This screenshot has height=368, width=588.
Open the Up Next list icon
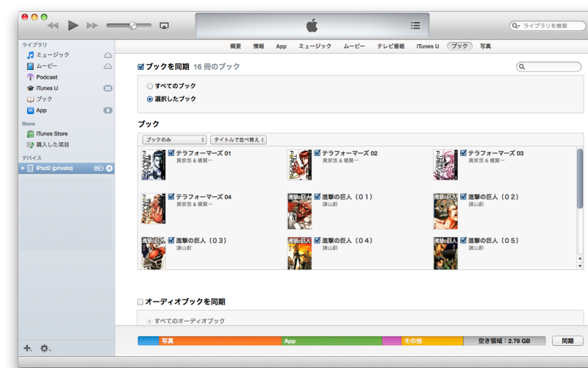pos(415,26)
